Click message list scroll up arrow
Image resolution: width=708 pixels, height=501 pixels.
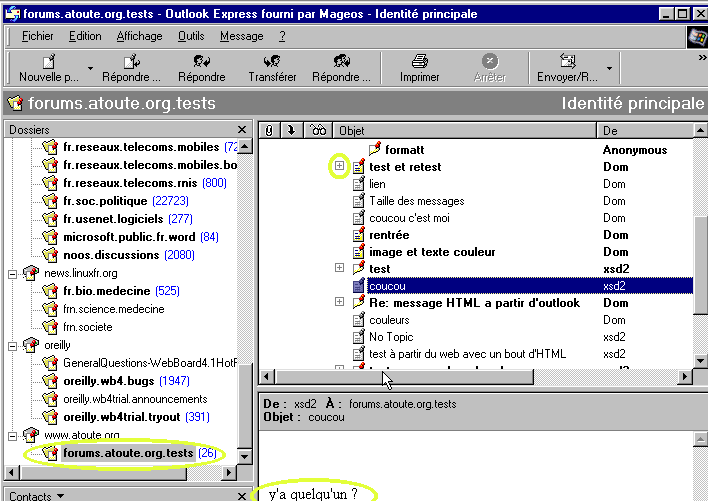pyautogui.click(x=700, y=130)
